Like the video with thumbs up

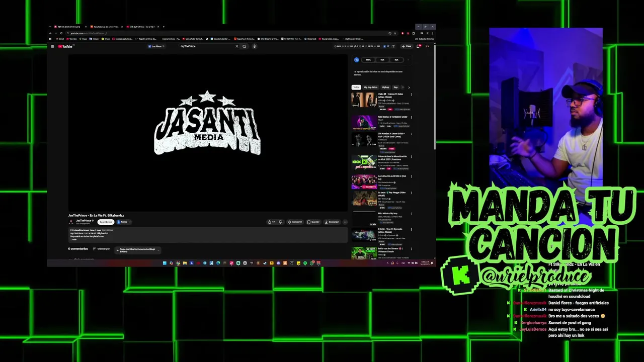pos(272,222)
